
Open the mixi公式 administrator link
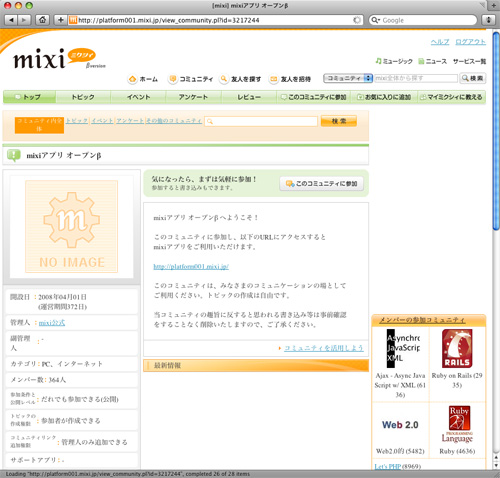[52, 323]
